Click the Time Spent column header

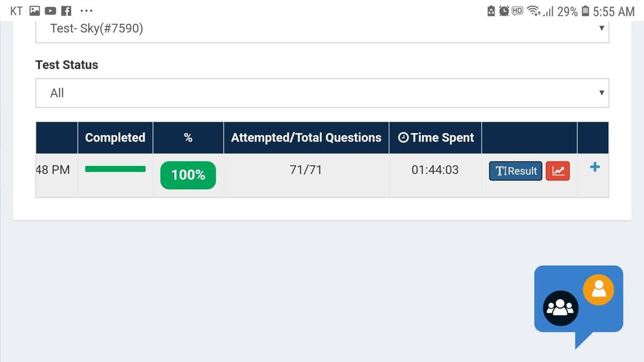(436, 138)
